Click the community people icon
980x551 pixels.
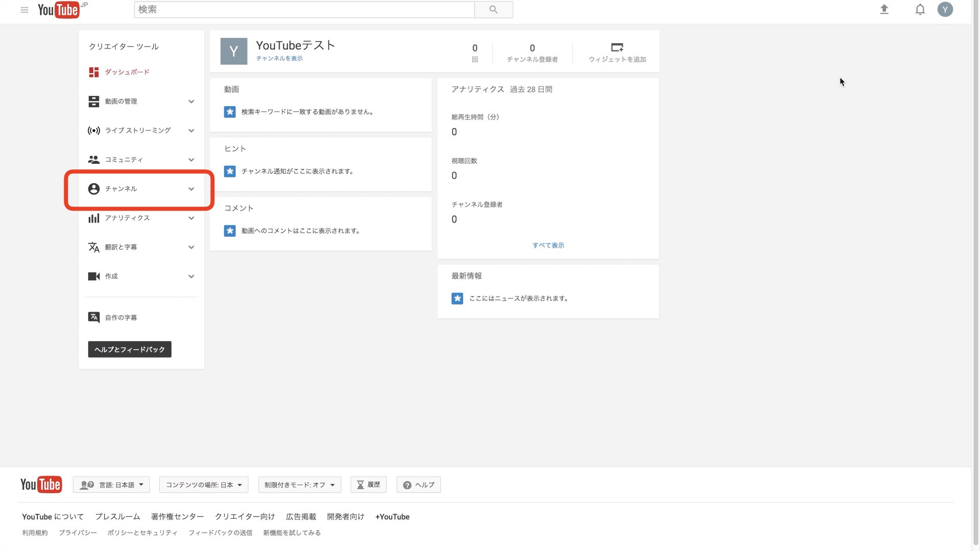[x=94, y=160]
